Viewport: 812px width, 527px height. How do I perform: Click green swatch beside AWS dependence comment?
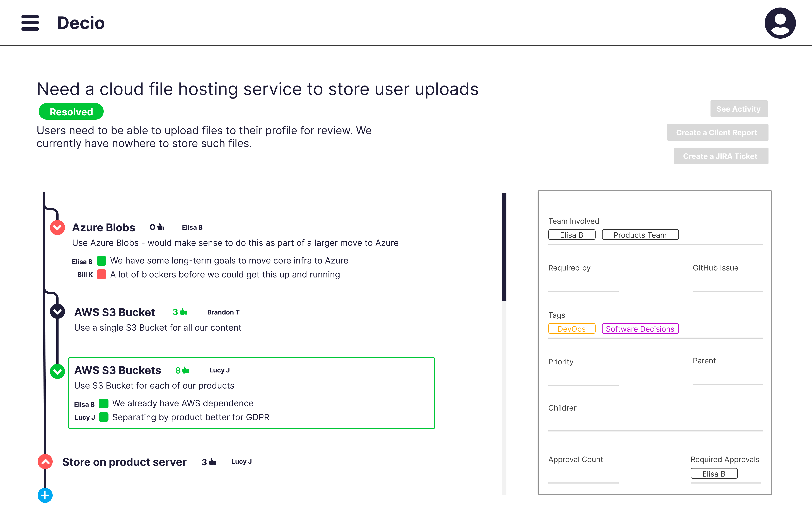pyautogui.click(x=104, y=404)
